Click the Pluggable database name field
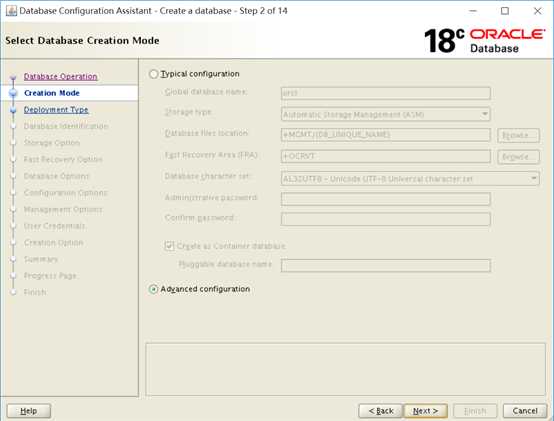 386,266
